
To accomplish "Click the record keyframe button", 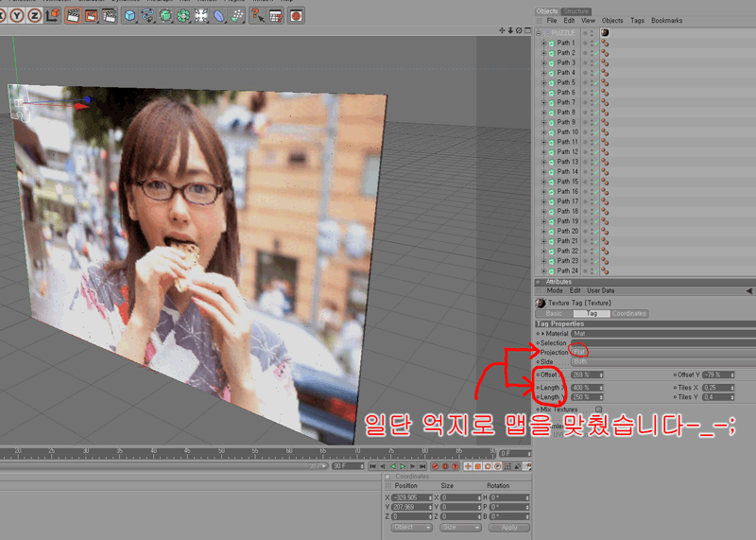I will point(436,466).
